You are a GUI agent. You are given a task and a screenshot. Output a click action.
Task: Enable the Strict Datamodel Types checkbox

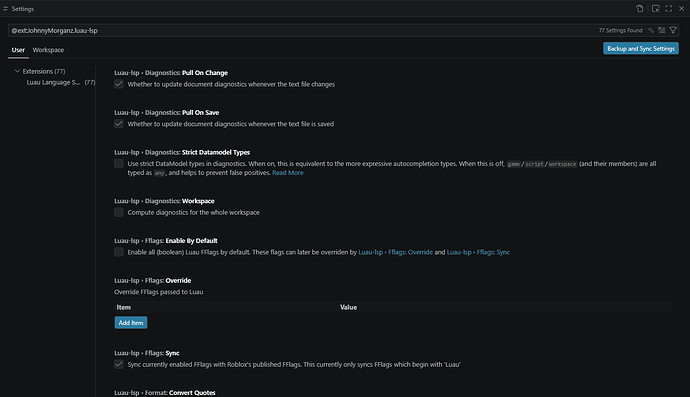click(119, 163)
